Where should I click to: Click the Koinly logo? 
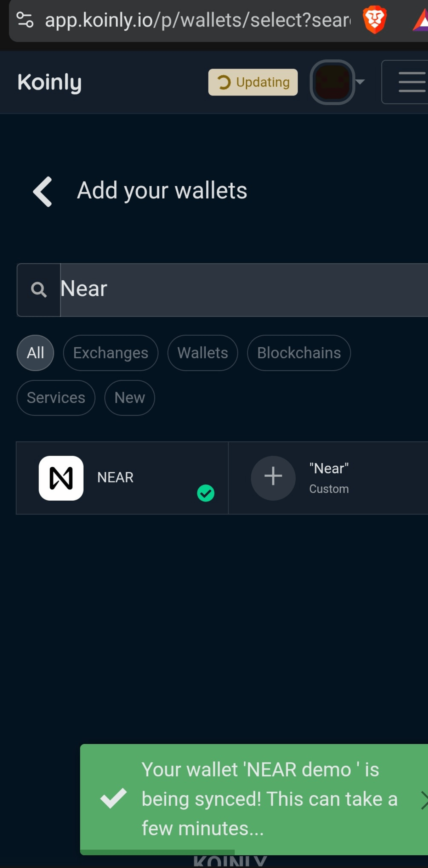49,82
